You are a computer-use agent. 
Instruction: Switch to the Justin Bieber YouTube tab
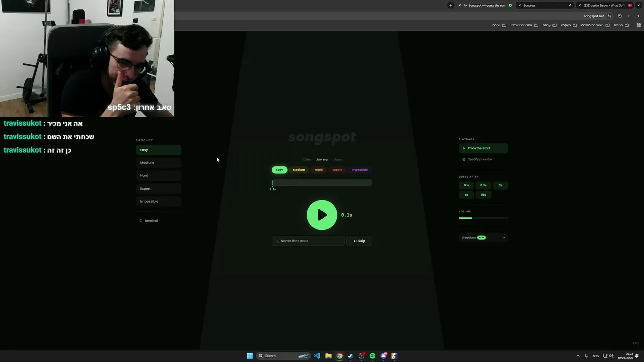604,5
